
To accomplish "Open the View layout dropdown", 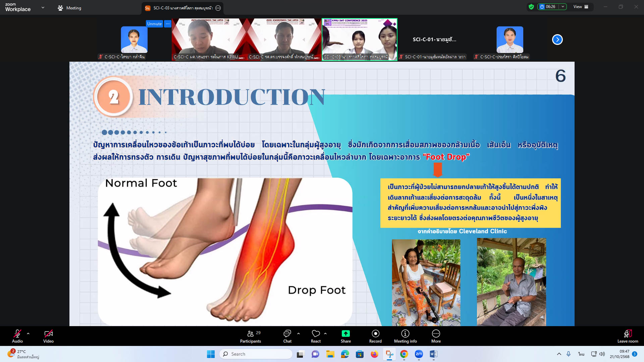I will pos(581,7).
